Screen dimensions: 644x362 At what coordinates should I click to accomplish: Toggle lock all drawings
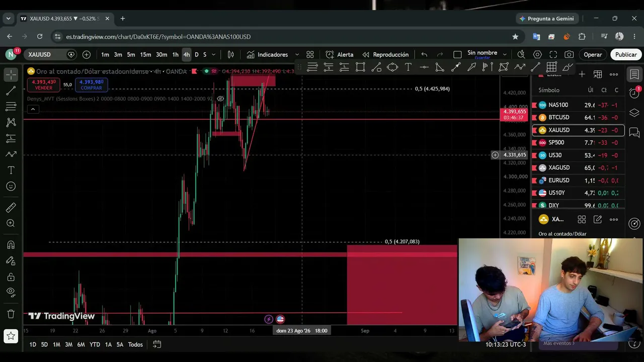coord(11,277)
